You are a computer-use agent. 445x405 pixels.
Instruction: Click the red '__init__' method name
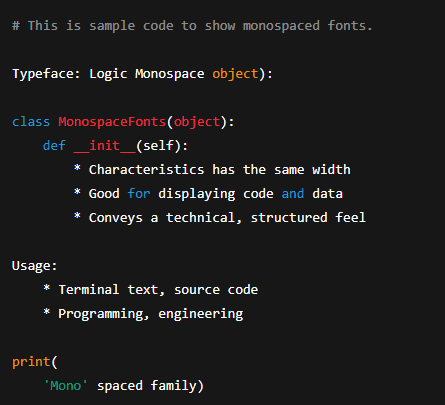tap(105, 146)
